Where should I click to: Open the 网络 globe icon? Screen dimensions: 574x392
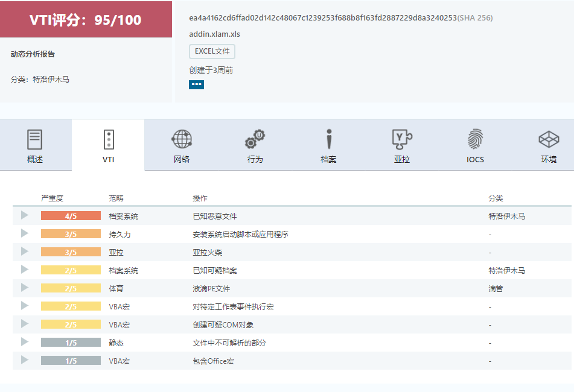[x=182, y=139]
